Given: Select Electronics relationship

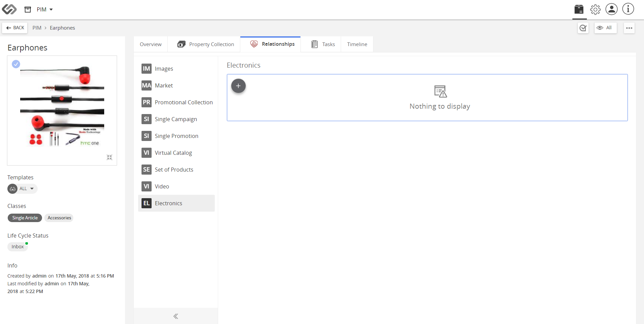Looking at the screenshot, I should (176, 203).
